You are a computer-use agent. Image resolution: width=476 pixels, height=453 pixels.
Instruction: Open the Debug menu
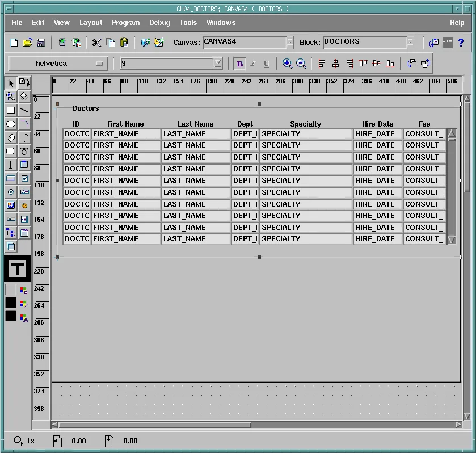pos(159,23)
